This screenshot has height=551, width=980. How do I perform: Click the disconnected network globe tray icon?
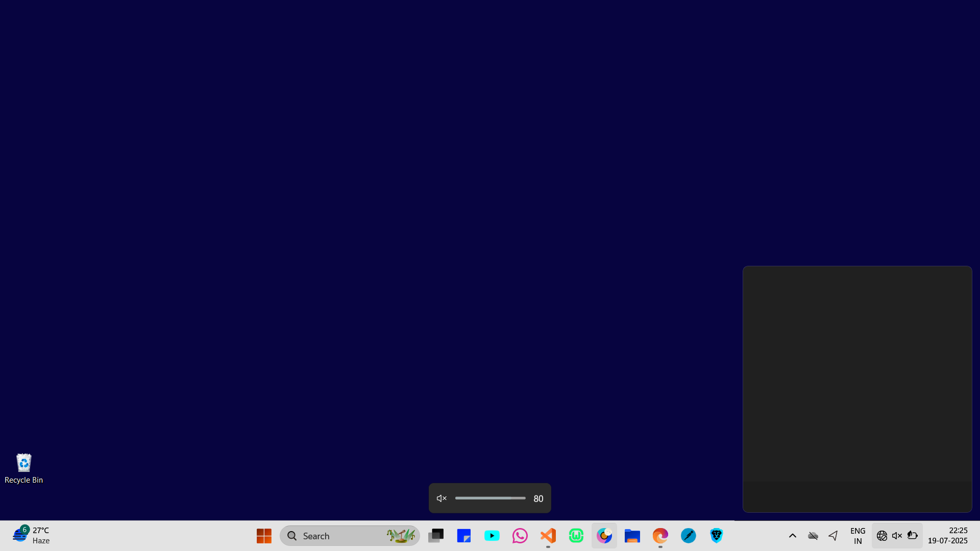[881, 536]
